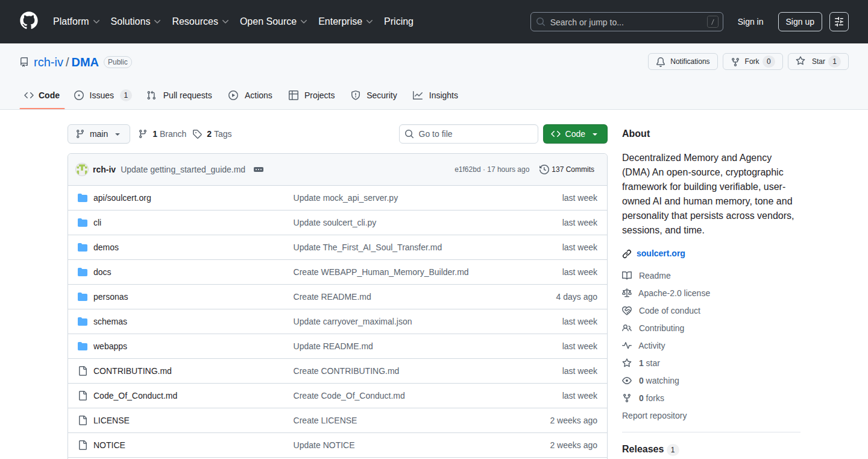This screenshot has height=459, width=868.
Task: Click the scale icon beside Apache-2.0 license
Action: [x=627, y=293]
